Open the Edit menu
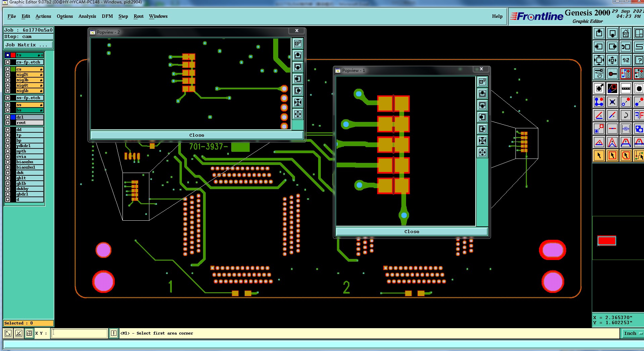 26,16
